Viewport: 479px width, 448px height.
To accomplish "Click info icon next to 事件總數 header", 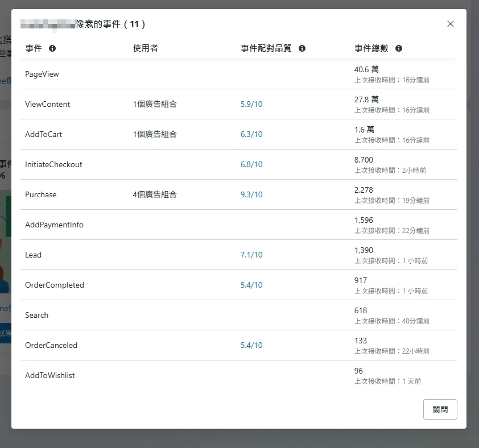I will pos(399,48).
